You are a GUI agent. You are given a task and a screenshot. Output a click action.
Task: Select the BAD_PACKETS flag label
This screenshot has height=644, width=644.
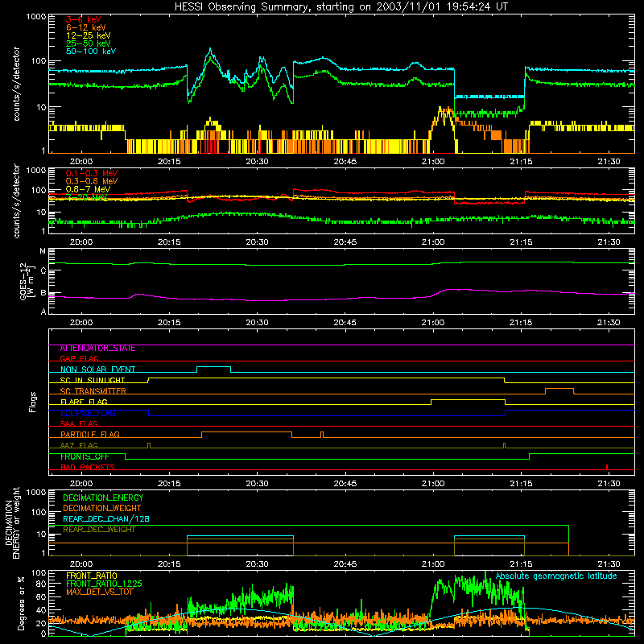[88, 467]
